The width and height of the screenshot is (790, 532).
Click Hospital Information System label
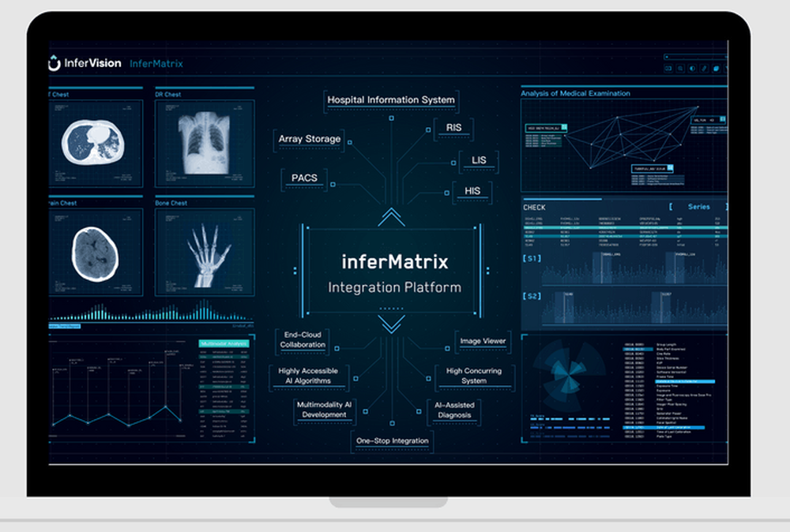coord(391,99)
